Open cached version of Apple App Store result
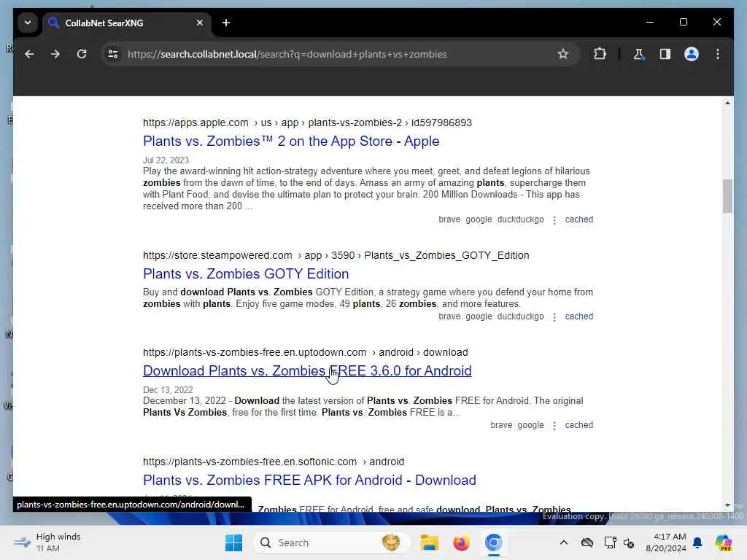The width and height of the screenshot is (747, 560). coord(578,219)
